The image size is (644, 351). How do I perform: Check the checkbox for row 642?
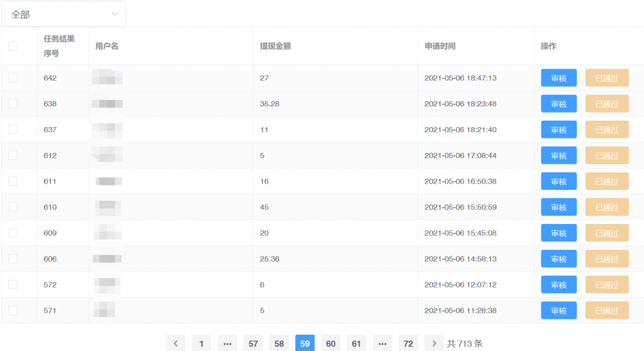pos(13,78)
